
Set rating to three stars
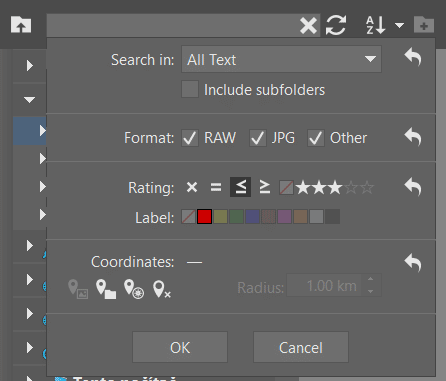(335, 188)
